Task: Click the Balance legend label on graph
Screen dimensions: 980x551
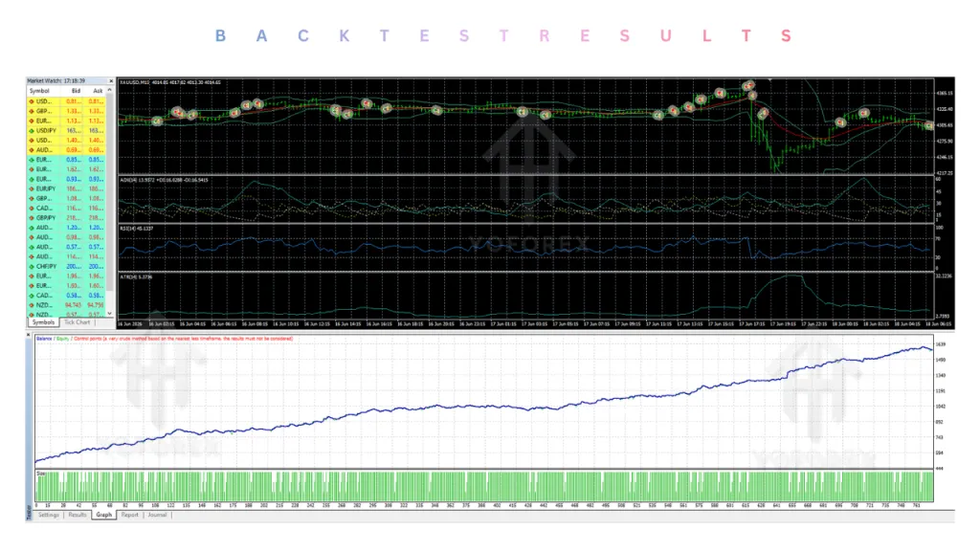Action: point(44,339)
